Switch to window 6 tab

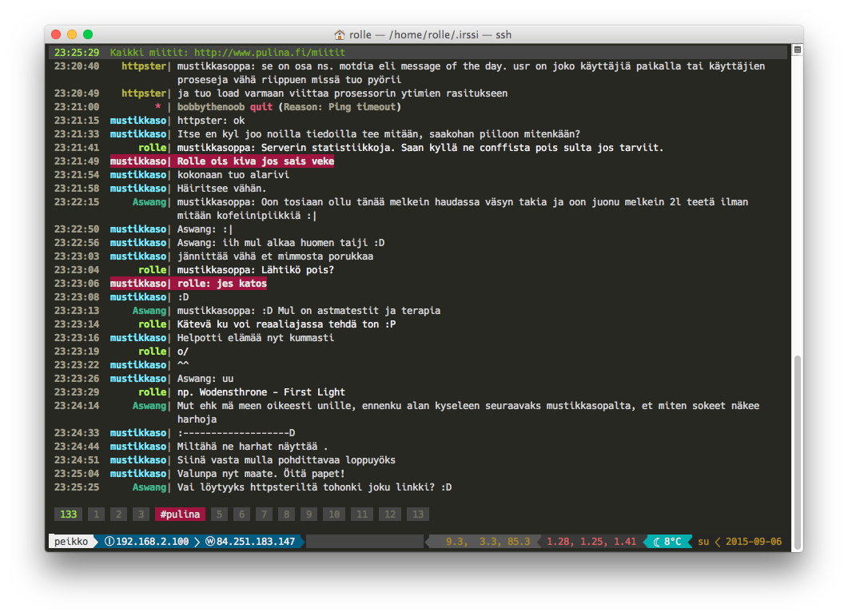coord(241,515)
